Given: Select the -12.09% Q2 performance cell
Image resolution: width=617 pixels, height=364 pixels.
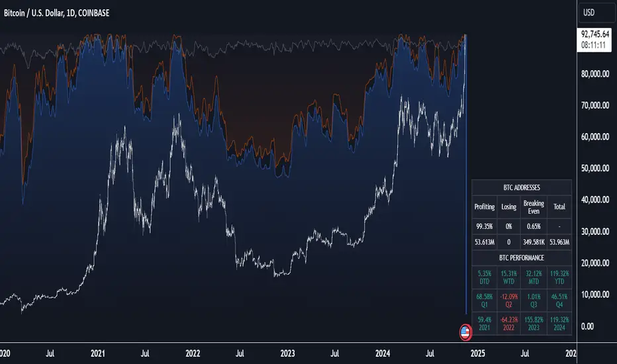Looking at the screenshot, I should (509, 300).
